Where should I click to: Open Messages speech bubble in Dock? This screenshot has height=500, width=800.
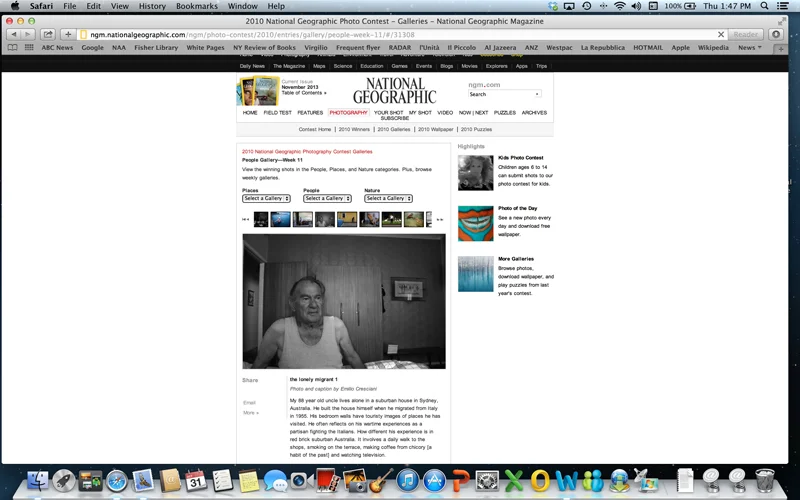click(276, 481)
